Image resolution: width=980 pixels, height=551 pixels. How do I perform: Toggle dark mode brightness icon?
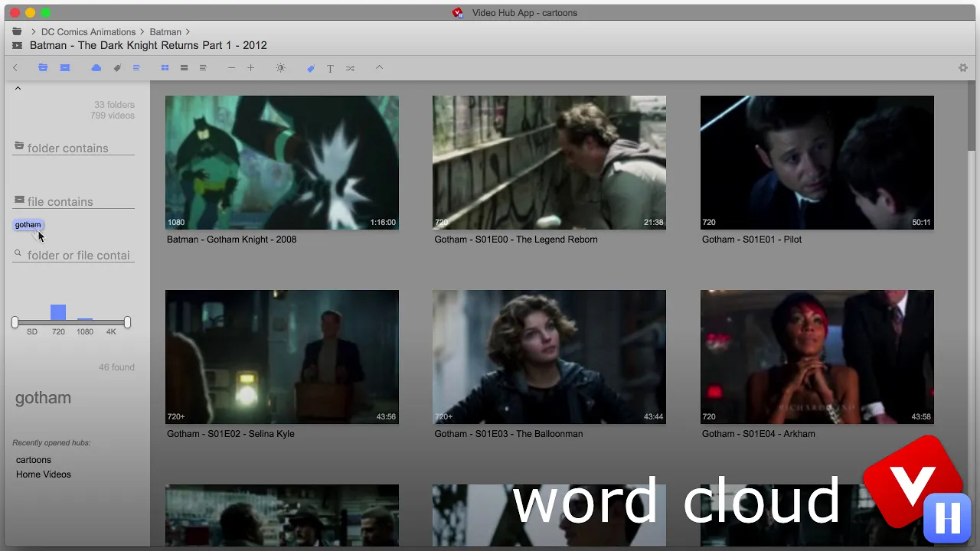pos(281,68)
